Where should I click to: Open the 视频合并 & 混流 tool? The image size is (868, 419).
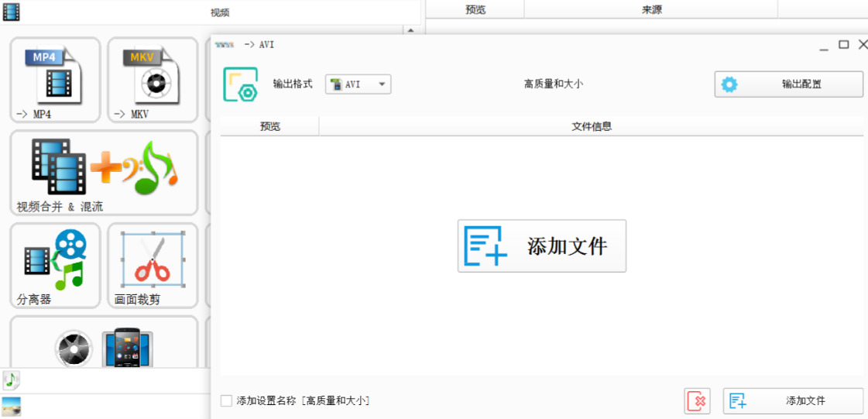104,173
